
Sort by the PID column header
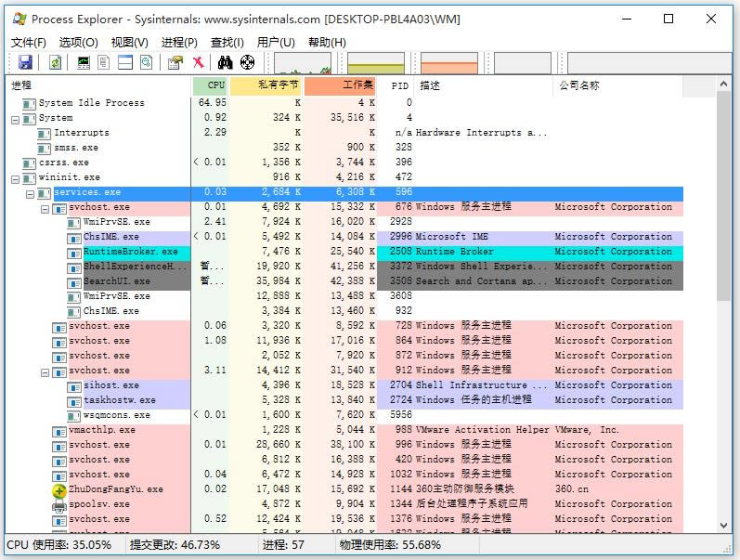396,85
